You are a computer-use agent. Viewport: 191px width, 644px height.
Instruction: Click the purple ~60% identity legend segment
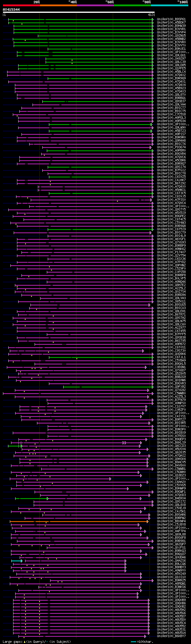pos(95,5)
